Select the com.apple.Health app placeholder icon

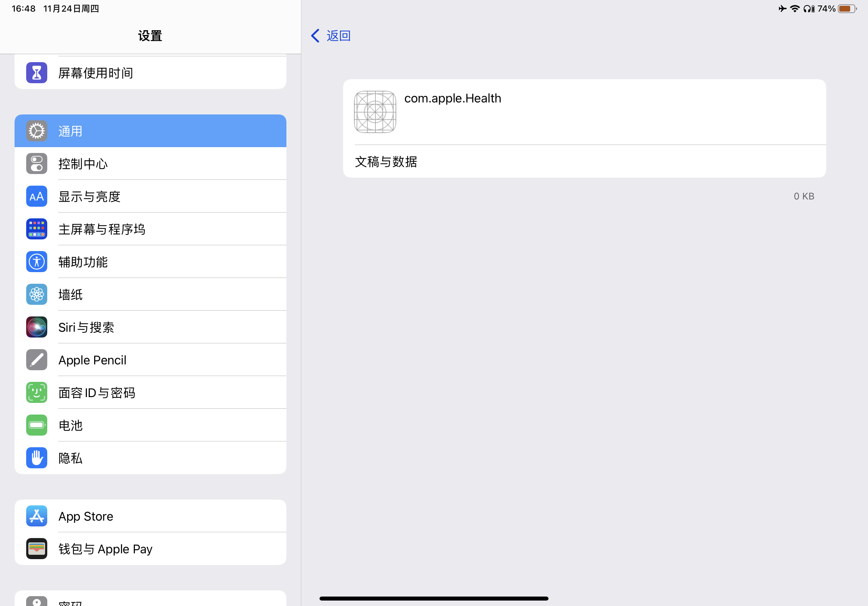coord(375,112)
